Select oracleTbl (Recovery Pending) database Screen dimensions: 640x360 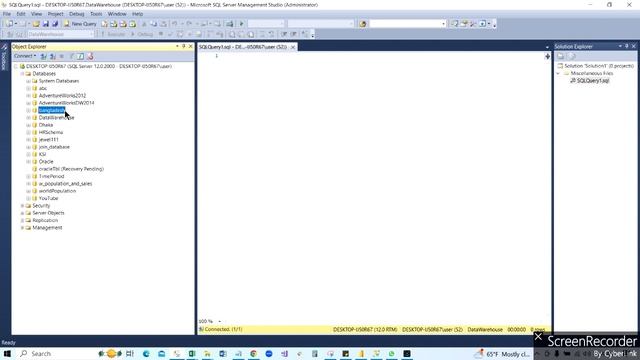tap(71, 169)
